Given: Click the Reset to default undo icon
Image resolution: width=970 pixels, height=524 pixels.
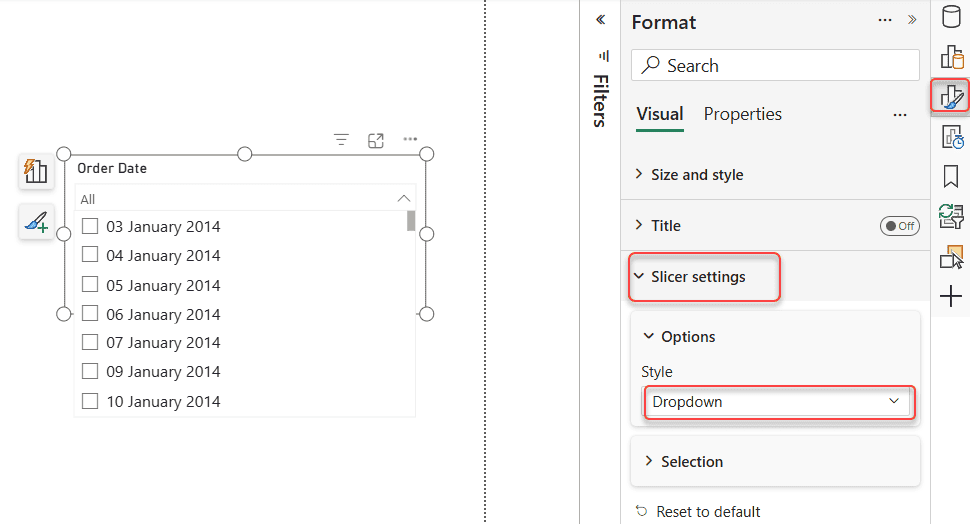Looking at the screenshot, I should click(x=642, y=511).
